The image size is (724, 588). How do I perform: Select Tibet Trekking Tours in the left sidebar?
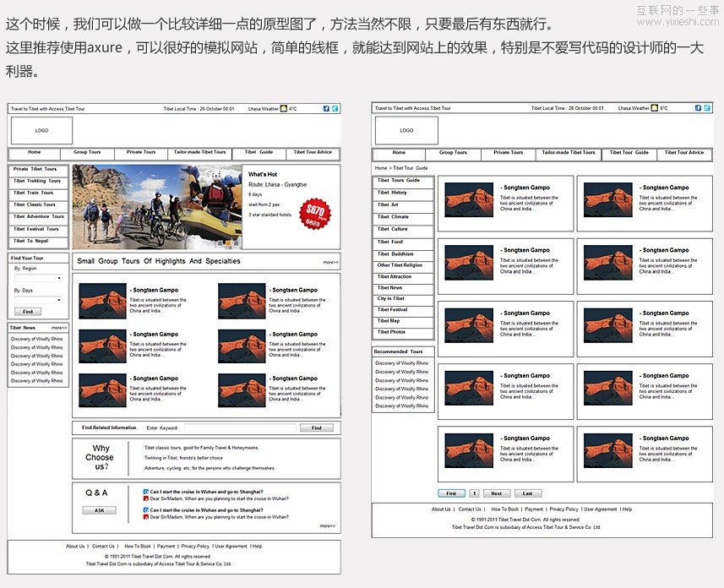37,180
